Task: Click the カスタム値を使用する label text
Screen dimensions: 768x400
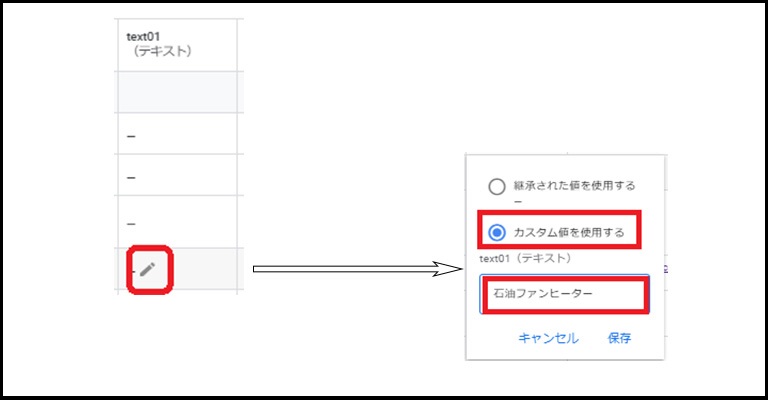Action: point(568,233)
